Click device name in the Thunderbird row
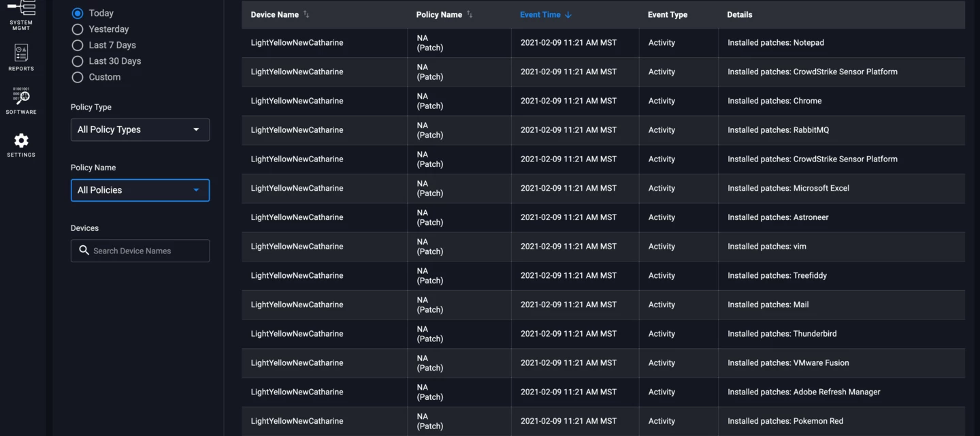Viewport: 980px width, 436px height. point(297,334)
